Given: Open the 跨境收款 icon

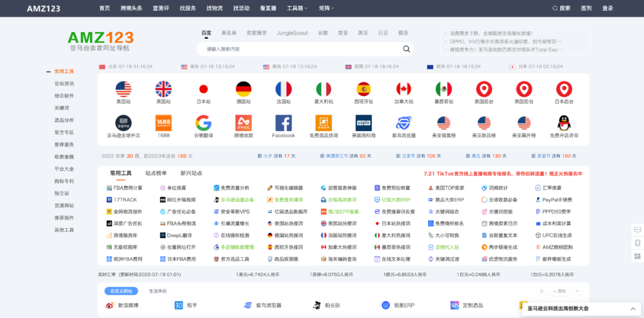Looking at the screenshot, I should tap(243, 123).
